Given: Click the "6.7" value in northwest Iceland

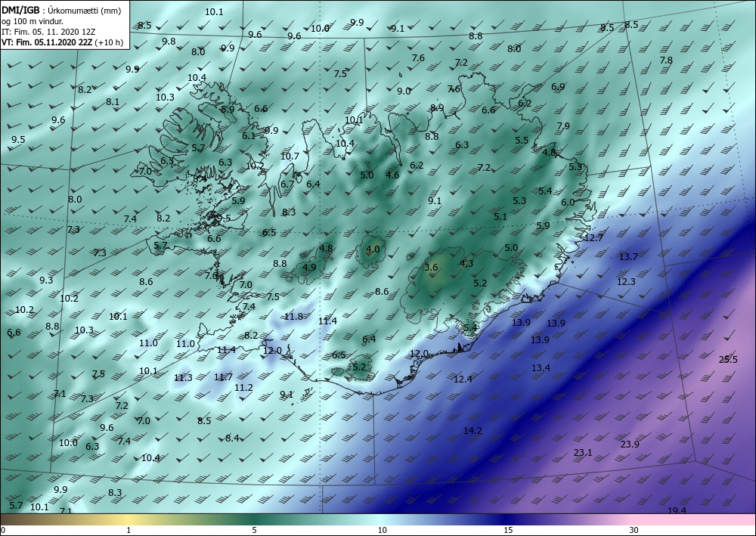Looking at the screenshot, I should tap(287, 184).
